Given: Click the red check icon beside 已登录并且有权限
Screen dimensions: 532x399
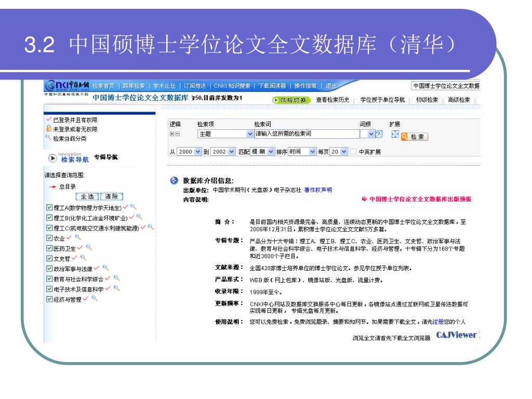Looking at the screenshot, I should (49, 119).
